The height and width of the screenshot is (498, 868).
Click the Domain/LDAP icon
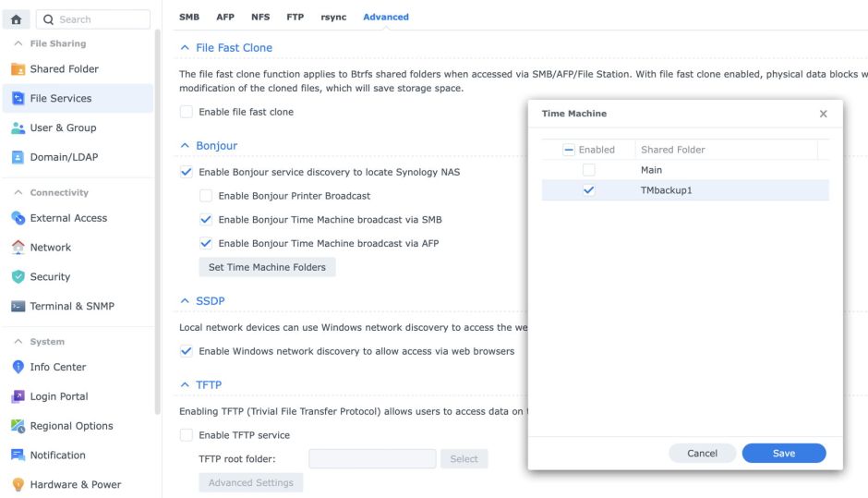(18, 157)
